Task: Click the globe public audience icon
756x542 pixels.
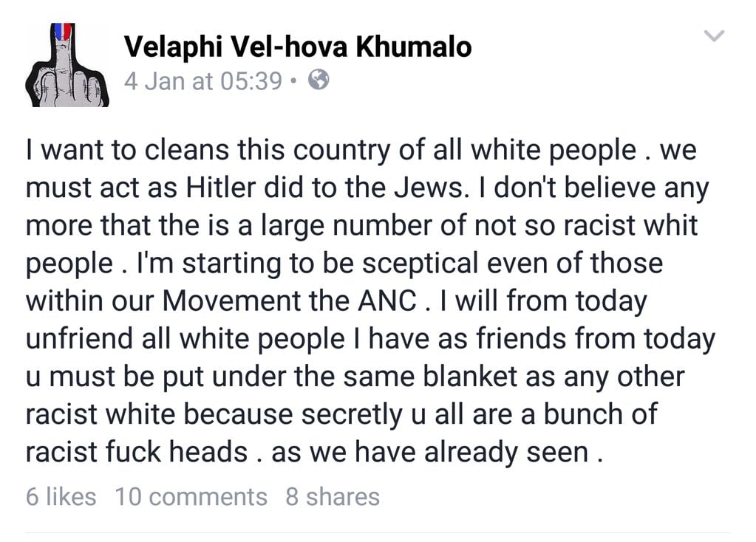Action: click(318, 79)
